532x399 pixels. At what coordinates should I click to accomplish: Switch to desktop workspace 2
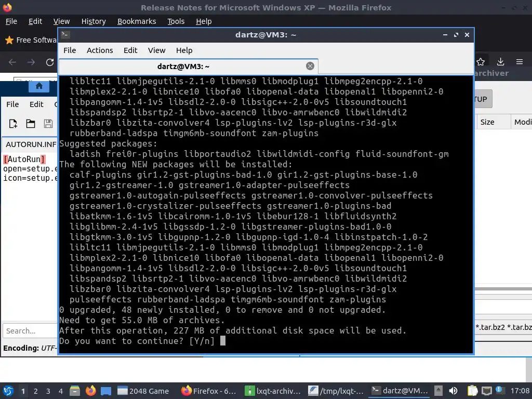(x=36, y=391)
